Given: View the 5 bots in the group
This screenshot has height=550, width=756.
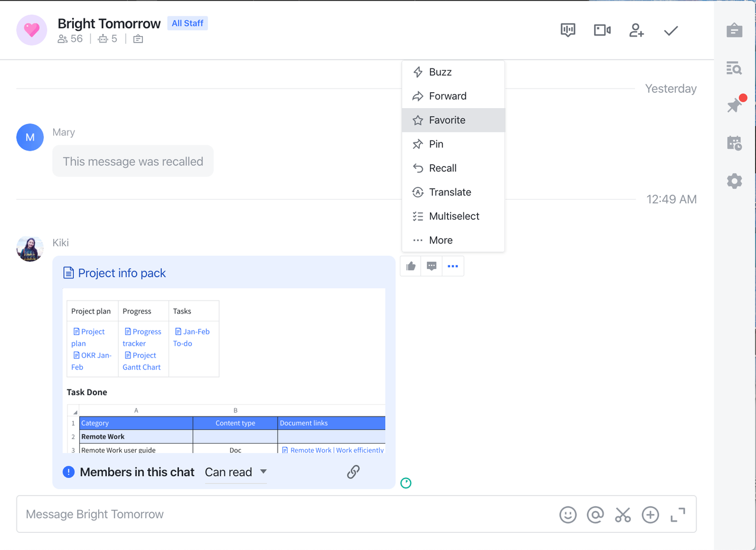Looking at the screenshot, I should 108,38.
